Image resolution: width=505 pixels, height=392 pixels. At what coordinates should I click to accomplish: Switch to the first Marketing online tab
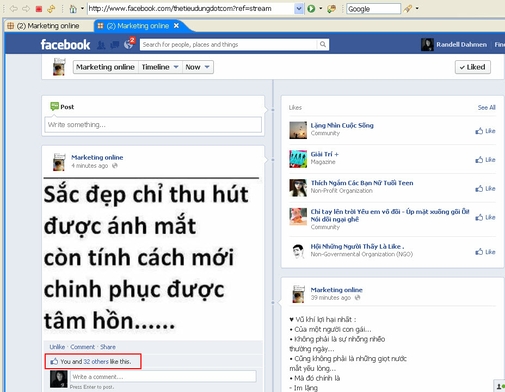click(48, 26)
